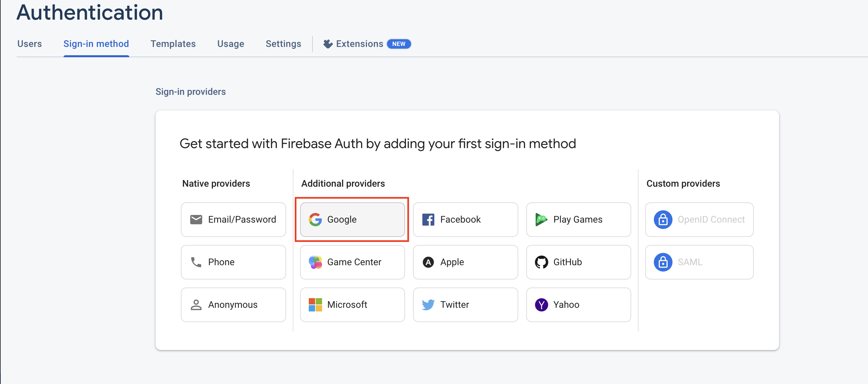Click the Microsoft four-square logo

point(315,304)
